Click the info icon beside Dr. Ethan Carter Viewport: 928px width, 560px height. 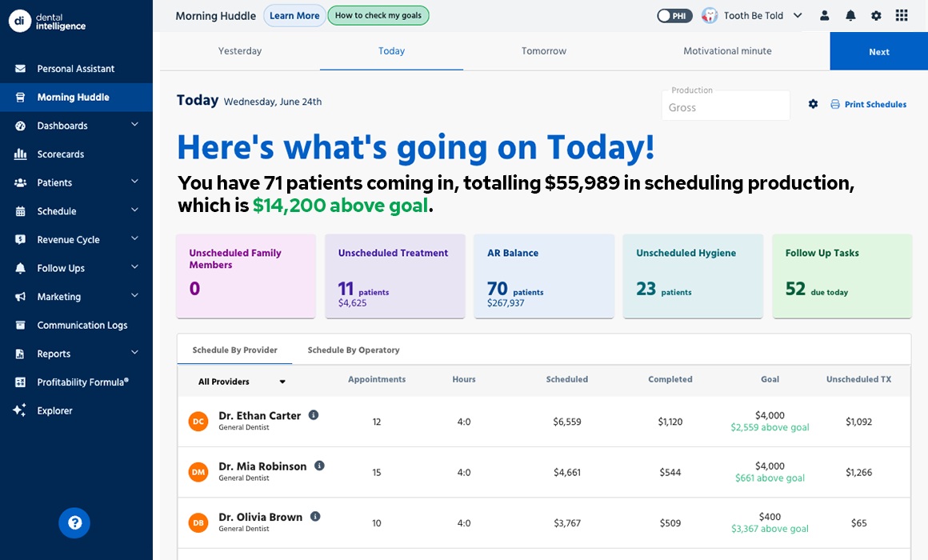click(314, 415)
